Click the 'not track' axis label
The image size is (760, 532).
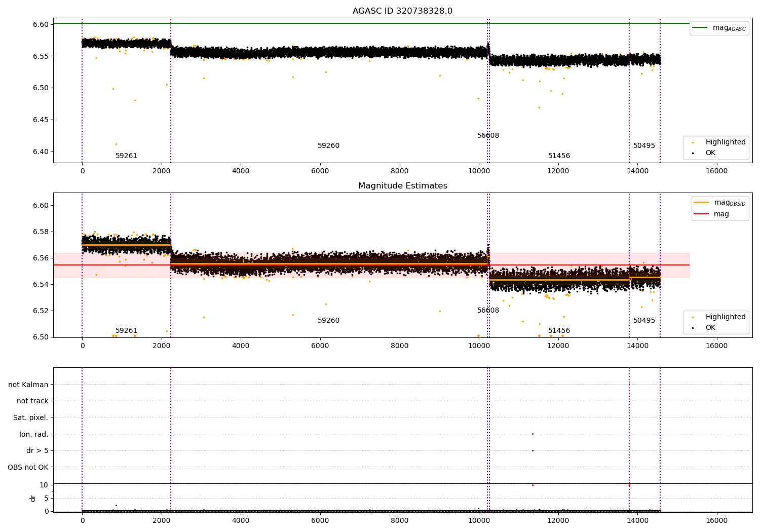point(32,401)
